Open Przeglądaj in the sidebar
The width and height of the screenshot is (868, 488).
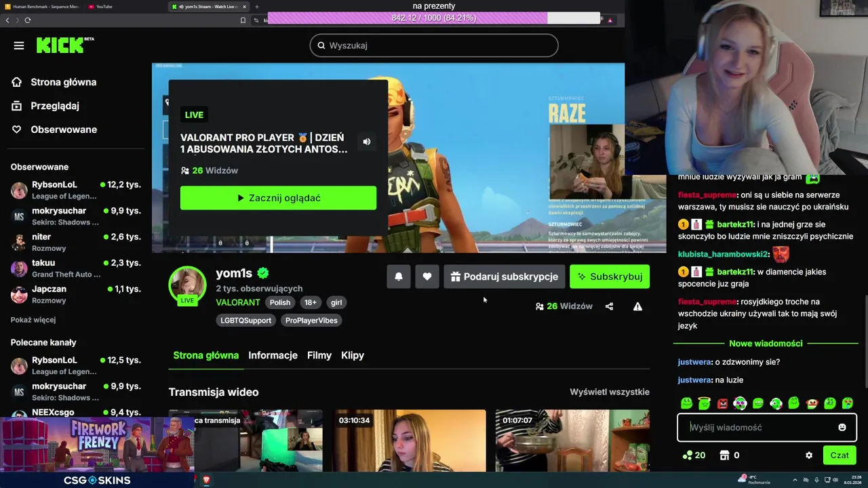tap(45, 106)
